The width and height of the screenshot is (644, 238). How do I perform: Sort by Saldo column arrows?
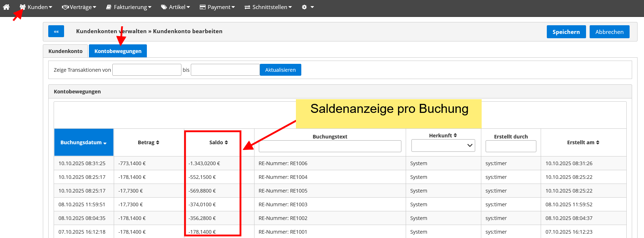226,142
